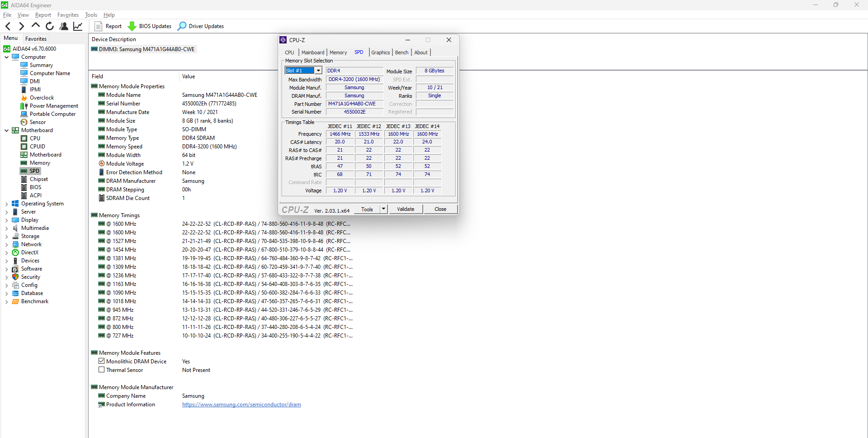Switch to Mainboard tab in CPU-Z
This screenshot has width=868, height=438.
313,52
